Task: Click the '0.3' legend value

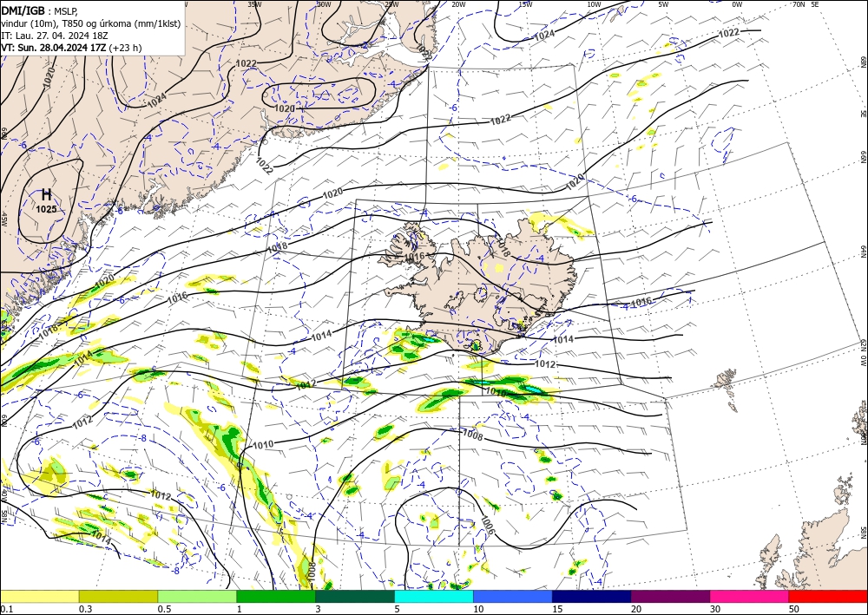Action: click(85, 609)
